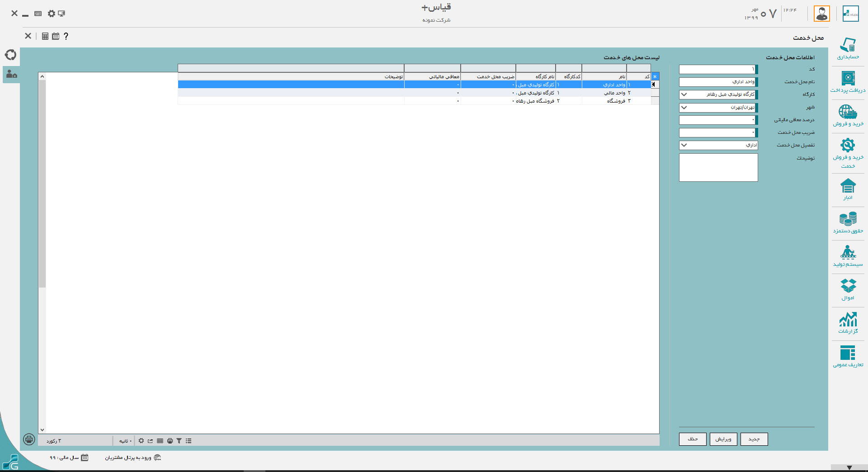868x472 pixels.
Task: Click the حذف (delete) button
Action: point(693,439)
